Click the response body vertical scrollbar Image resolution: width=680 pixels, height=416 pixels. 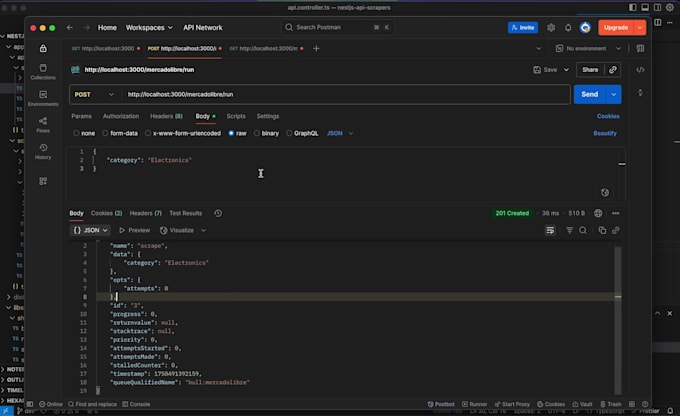tap(618, 320)
